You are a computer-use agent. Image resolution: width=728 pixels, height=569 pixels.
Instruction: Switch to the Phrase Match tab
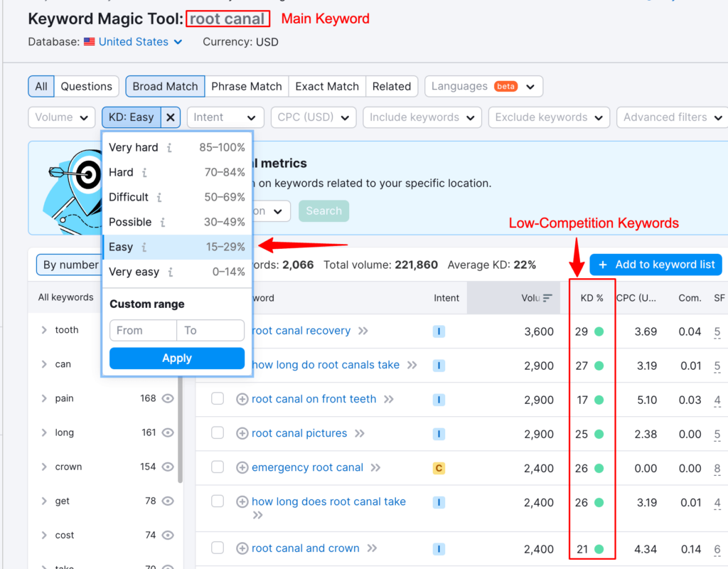[247, 86]
